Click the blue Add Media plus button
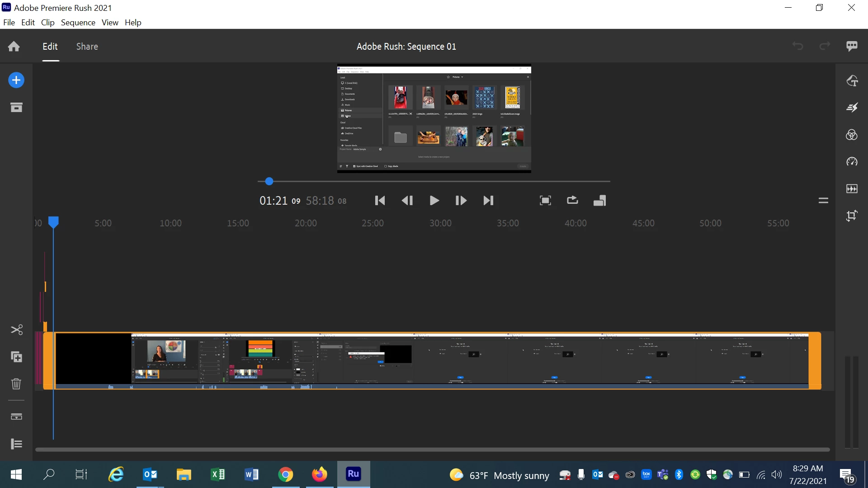This screenshot has width=868, height=488. point(16,80)
